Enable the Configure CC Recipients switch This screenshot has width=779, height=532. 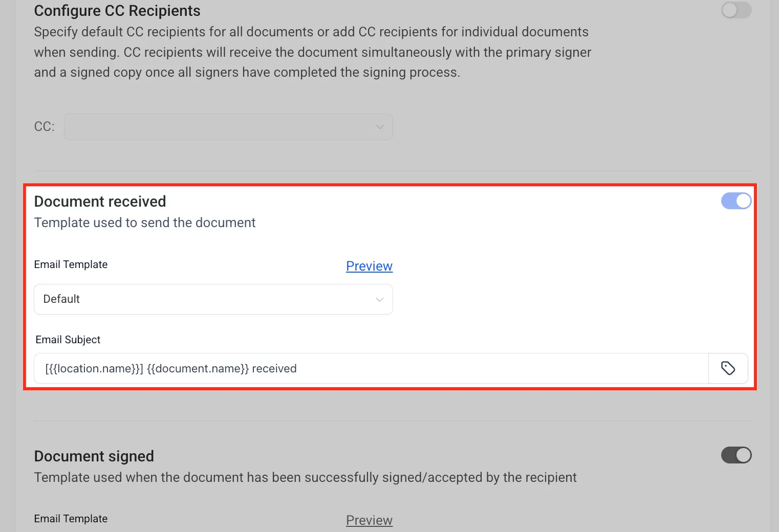736,10
